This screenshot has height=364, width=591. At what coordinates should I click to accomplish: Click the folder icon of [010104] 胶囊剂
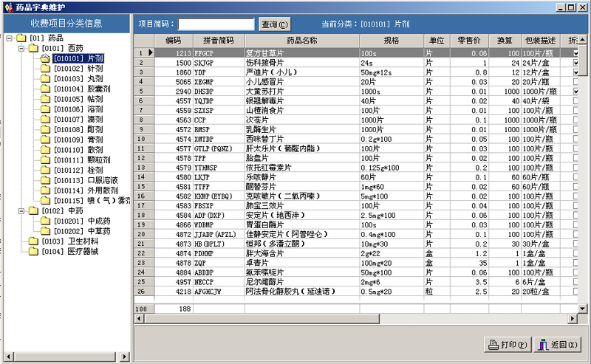coord(45,89)
